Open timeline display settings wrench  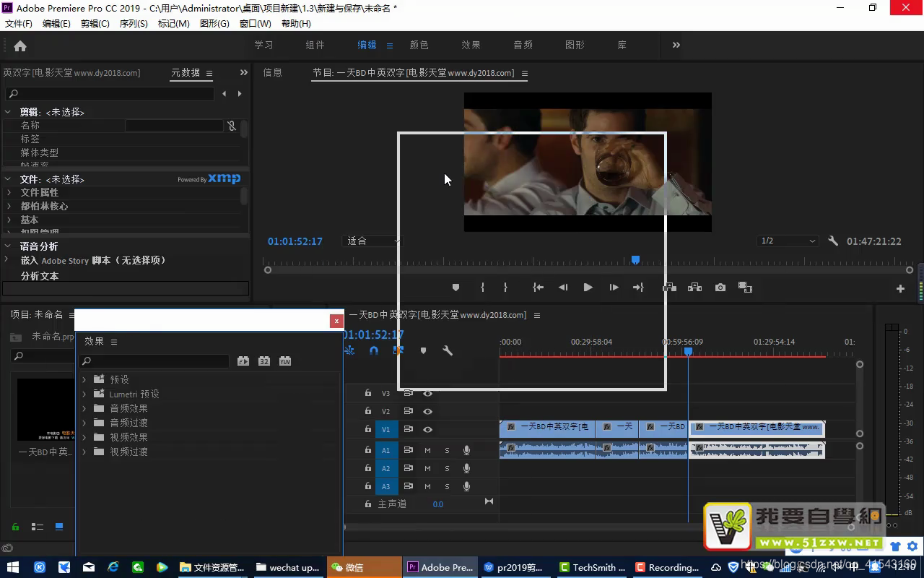pyautogui.click(x=448, y=350)
